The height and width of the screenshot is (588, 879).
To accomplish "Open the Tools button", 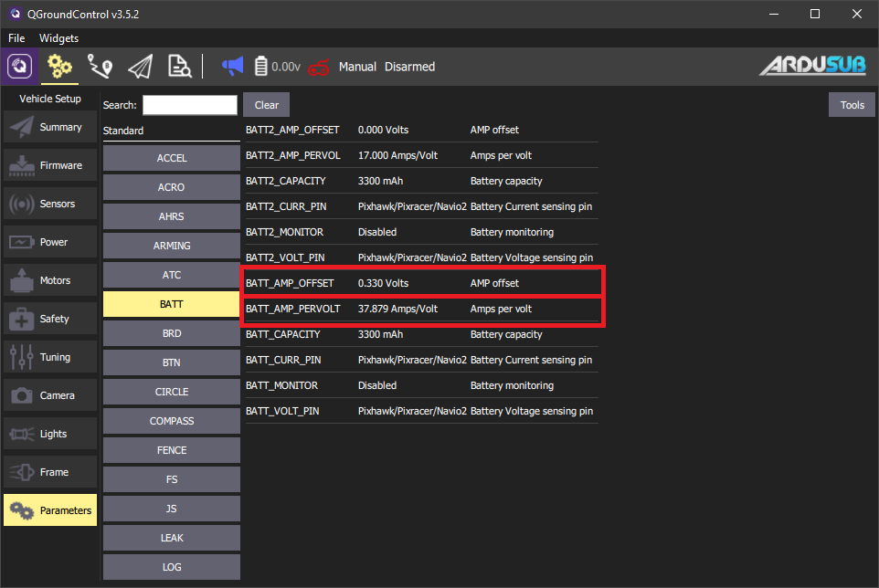I will pyautogui.click(x=852, y=105).
